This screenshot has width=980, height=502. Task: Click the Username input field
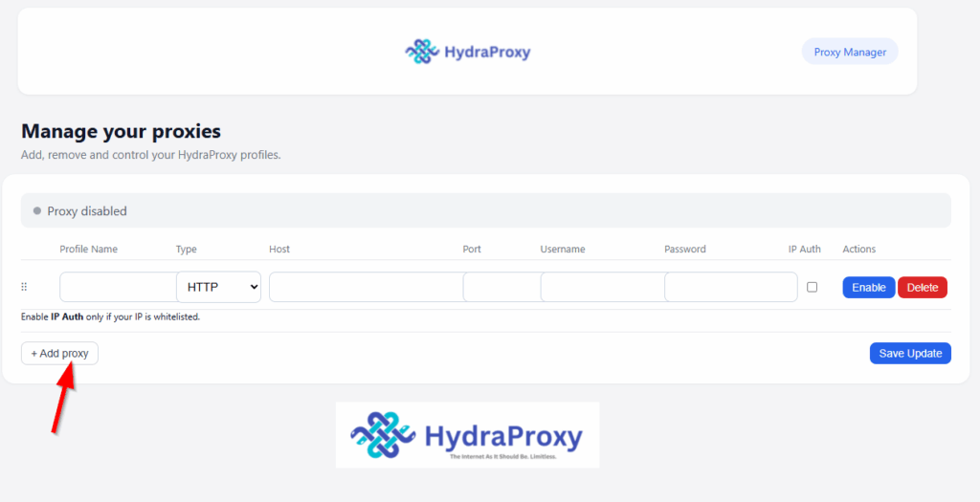pos(601,287)
